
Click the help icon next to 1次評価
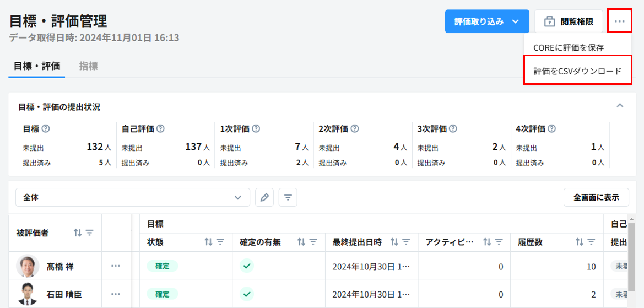click(256, 129)
